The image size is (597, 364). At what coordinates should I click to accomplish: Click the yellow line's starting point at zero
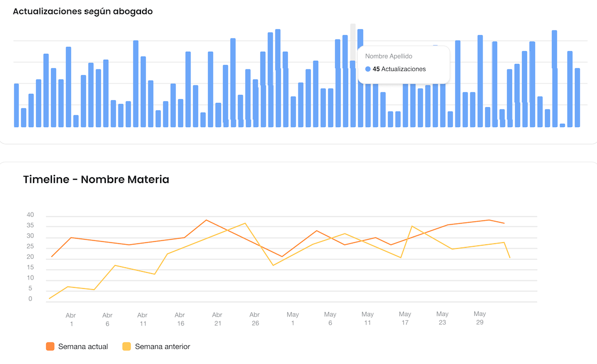[49, 298]
